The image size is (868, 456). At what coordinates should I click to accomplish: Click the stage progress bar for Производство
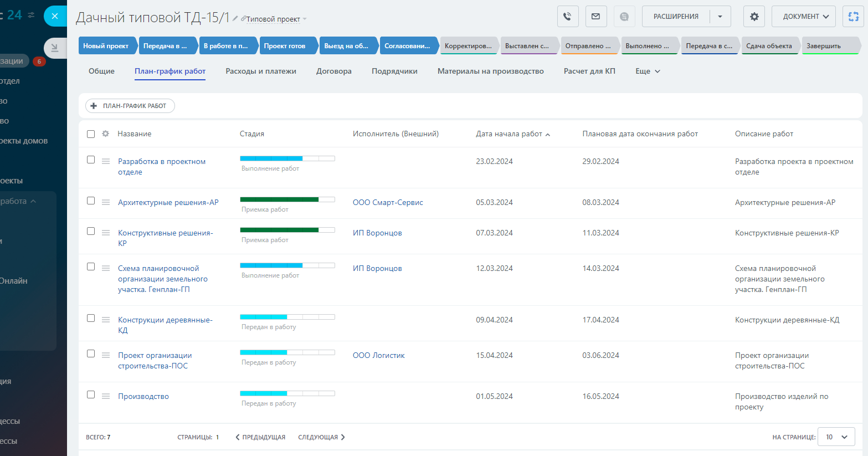287,393
